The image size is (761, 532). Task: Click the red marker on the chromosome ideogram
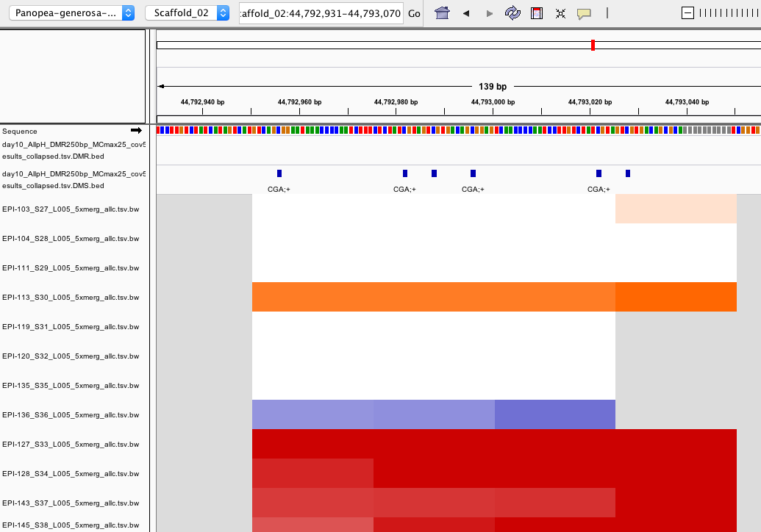coord(593,44)
